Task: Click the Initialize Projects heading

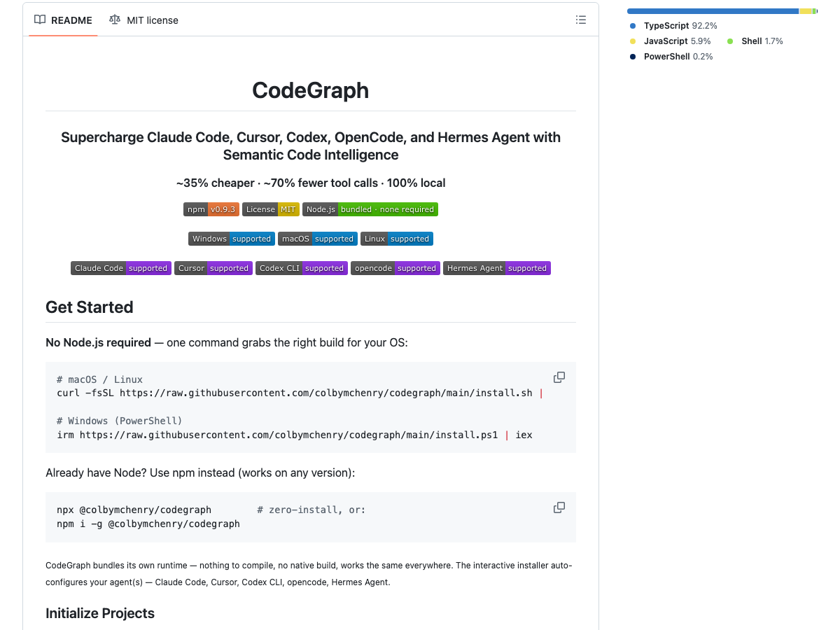Action: [x=100, y=613]
